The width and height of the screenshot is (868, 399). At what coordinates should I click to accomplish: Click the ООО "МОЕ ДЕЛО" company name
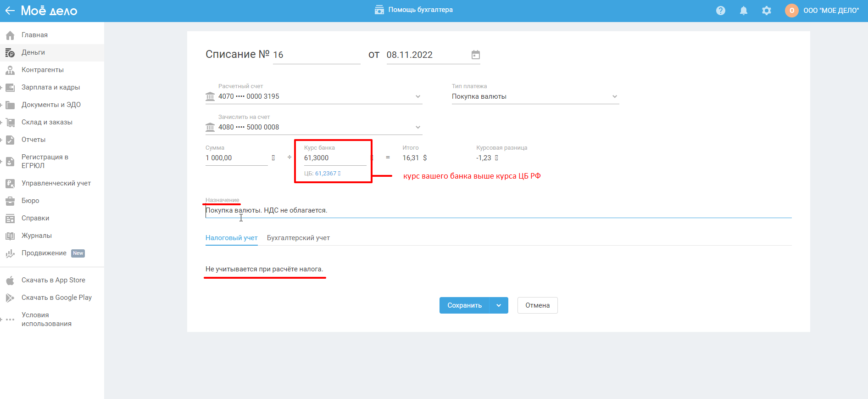[831, 11]
